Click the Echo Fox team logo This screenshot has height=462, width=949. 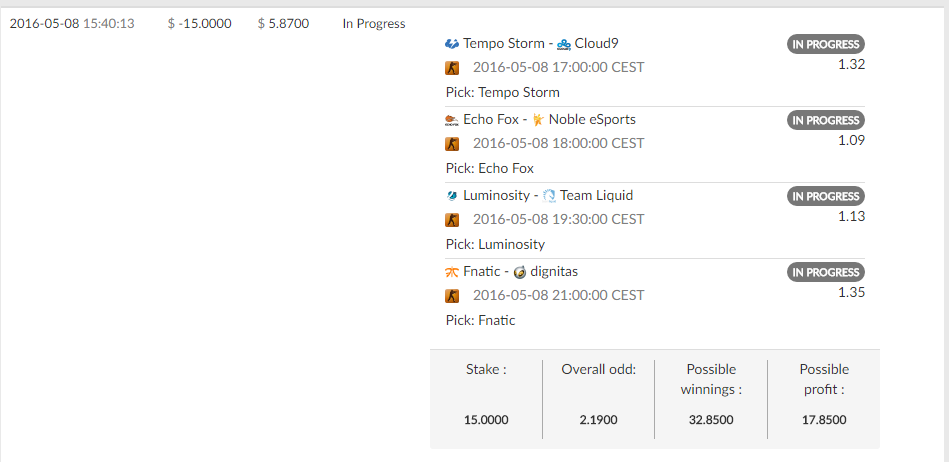[452, 120]
